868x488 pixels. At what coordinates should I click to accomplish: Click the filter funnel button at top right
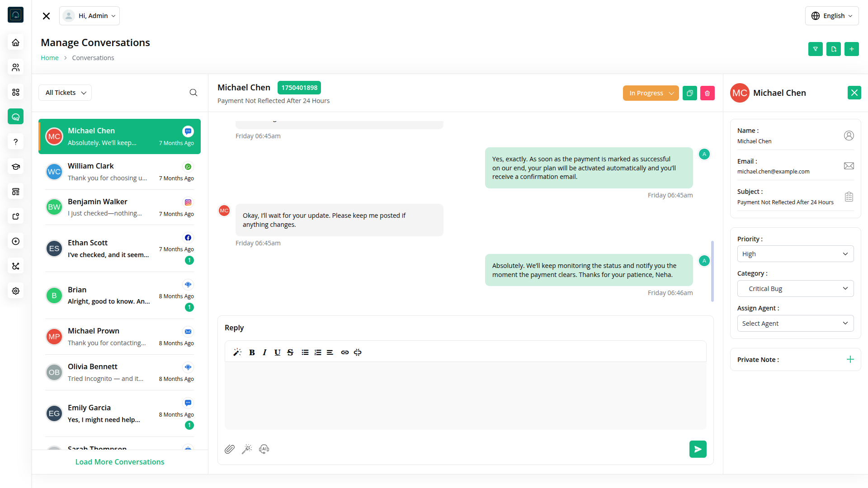[815, 49]
